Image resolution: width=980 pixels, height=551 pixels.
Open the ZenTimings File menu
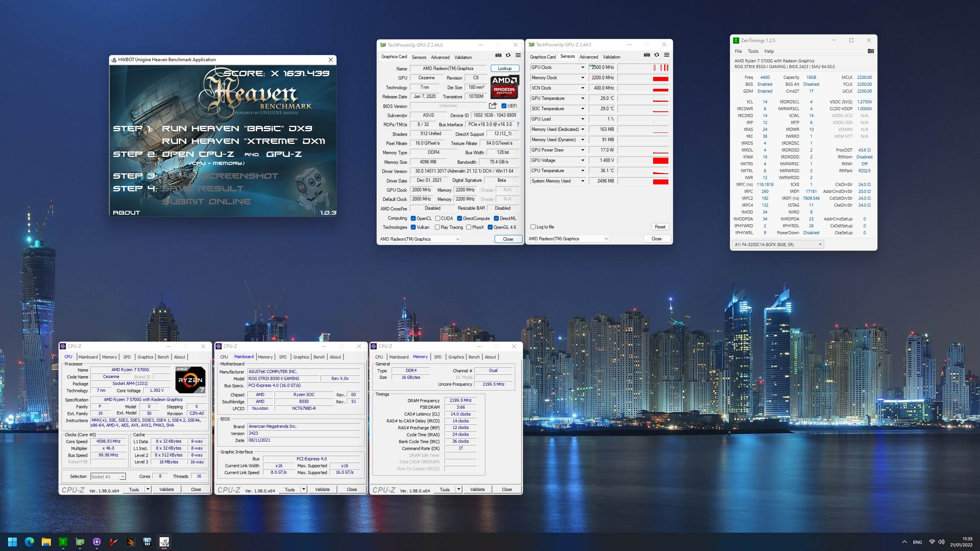738,51
